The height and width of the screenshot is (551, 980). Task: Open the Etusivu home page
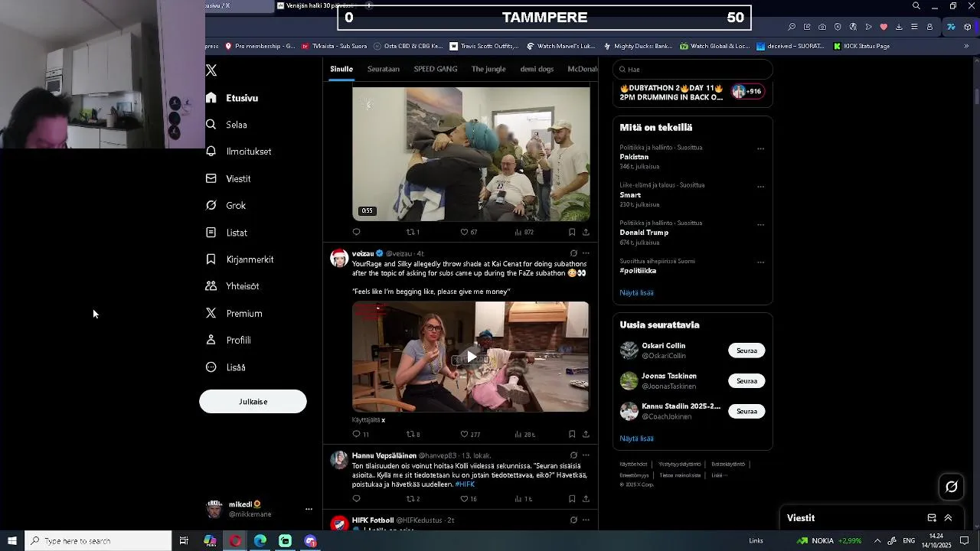[232, 98]
